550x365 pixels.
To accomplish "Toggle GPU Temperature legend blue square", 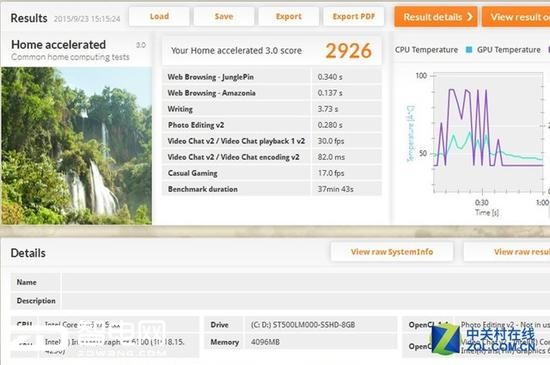I will 469,50.
